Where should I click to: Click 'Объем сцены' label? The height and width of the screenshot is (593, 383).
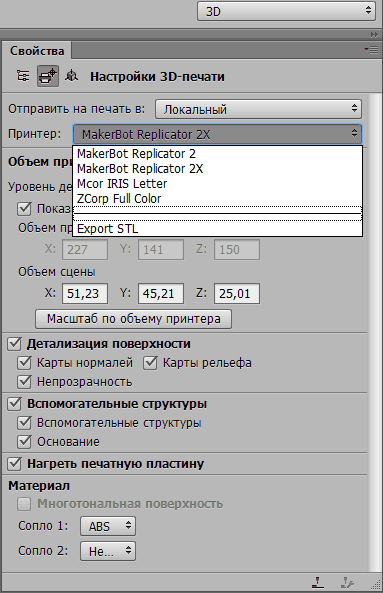(57, 272)
